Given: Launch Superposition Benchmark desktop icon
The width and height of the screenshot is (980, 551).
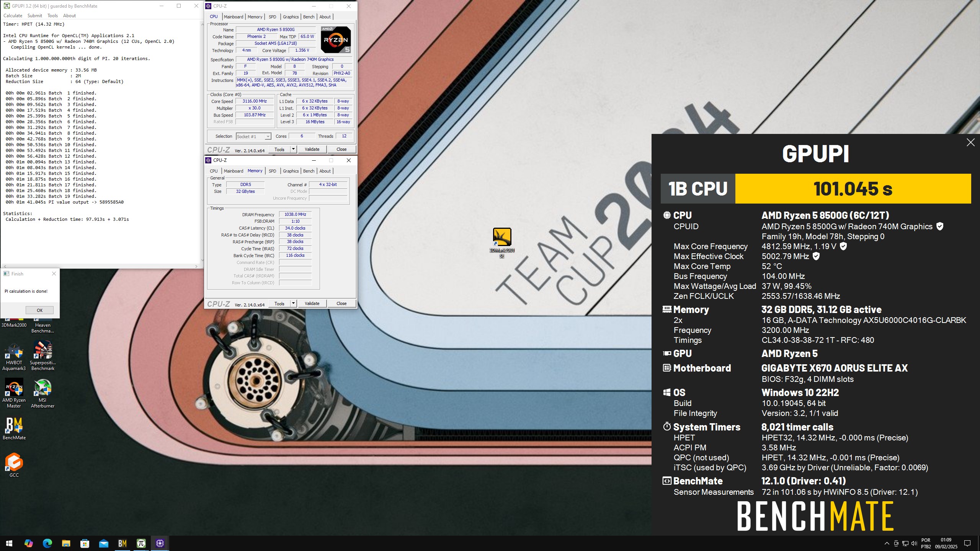Looking at the screenshot, I should (43, 356).
